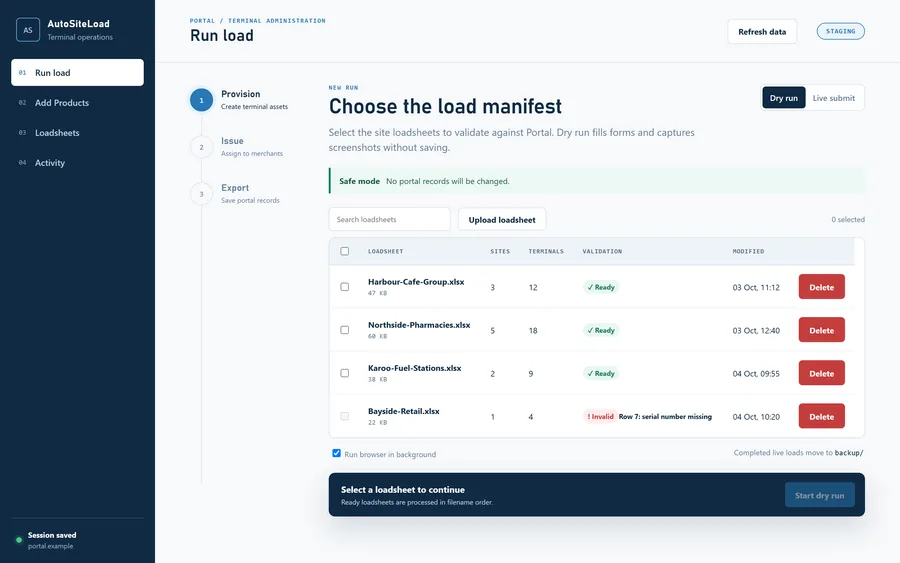Click the LOADSHEET column header
The height and width of the screenshot is (563, 900).
[x=385, y=251]
